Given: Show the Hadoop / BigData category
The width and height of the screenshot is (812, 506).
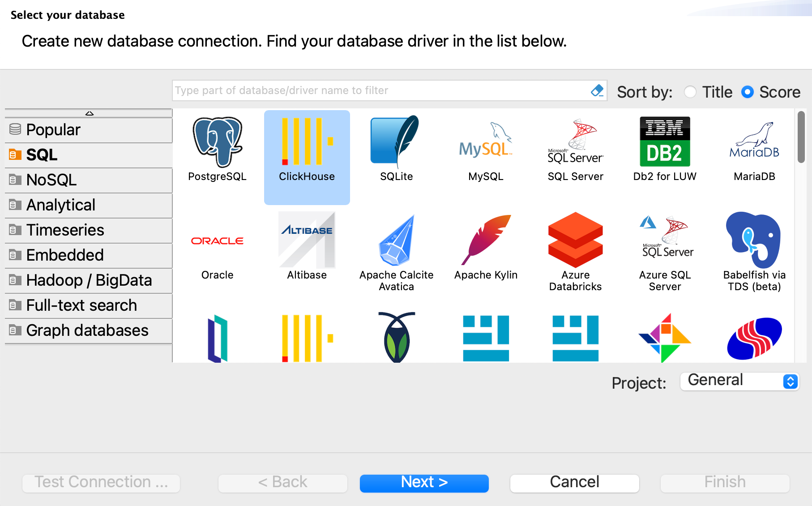Looking at the screenshot, I should pyautogui.click(x=89, y=280).
